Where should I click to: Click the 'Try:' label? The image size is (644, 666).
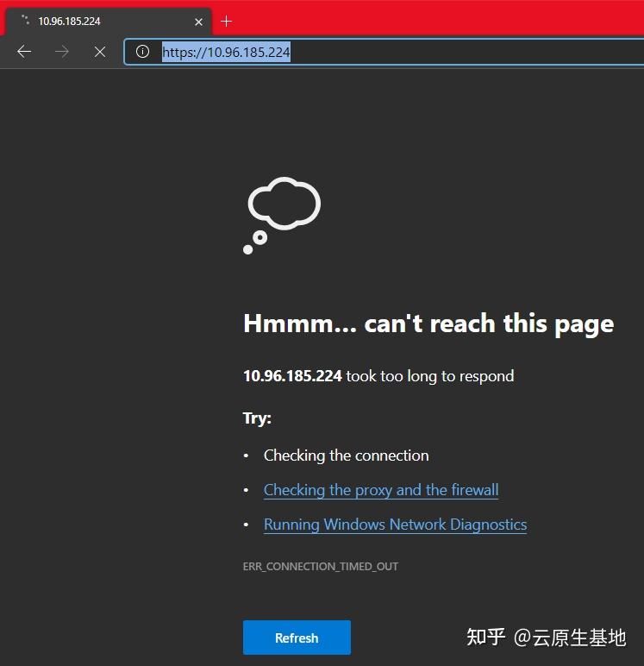click(x=257, y=418)
